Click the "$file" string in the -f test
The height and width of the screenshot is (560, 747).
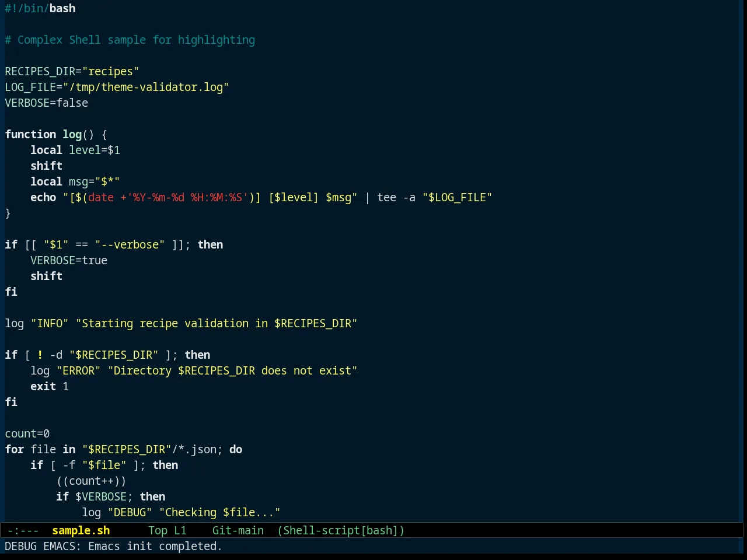point(104,465)
